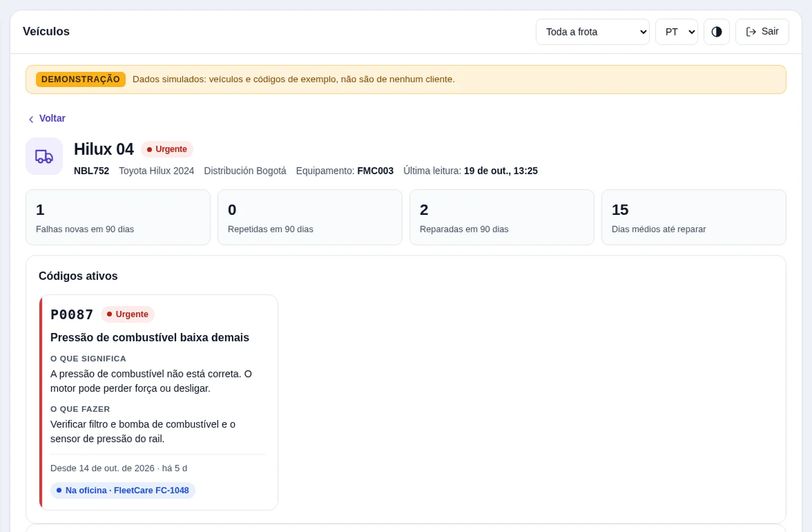The image size is (812, 532).
Task: Click 'Desde 14 de out. de 2026 · há 5 d'
Action: coord(118,468)
